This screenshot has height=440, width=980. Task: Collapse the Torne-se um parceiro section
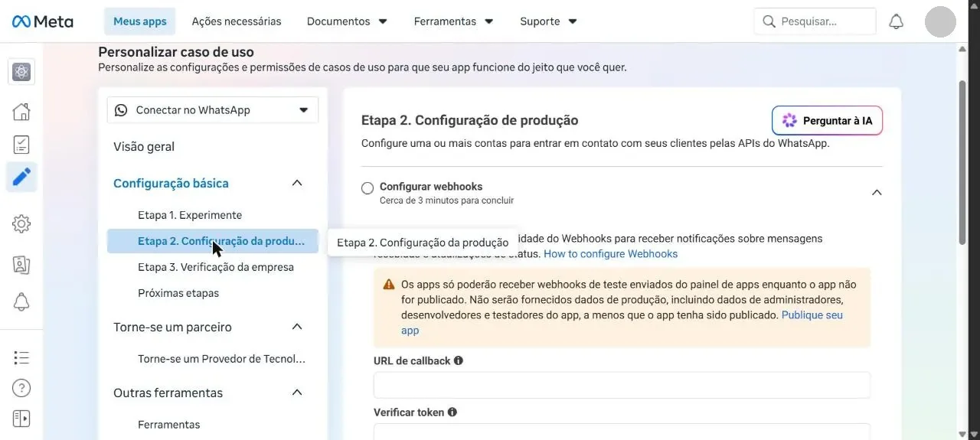click(x=298, y=327)
